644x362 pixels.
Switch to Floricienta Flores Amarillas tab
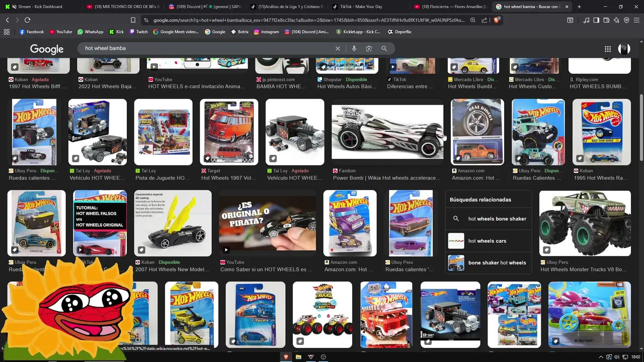451,7
